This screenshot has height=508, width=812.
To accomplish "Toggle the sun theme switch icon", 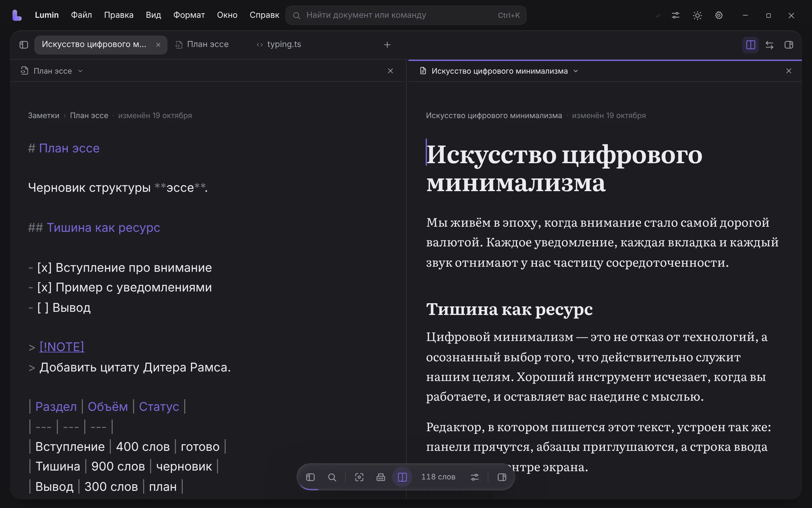I will 697,15.
